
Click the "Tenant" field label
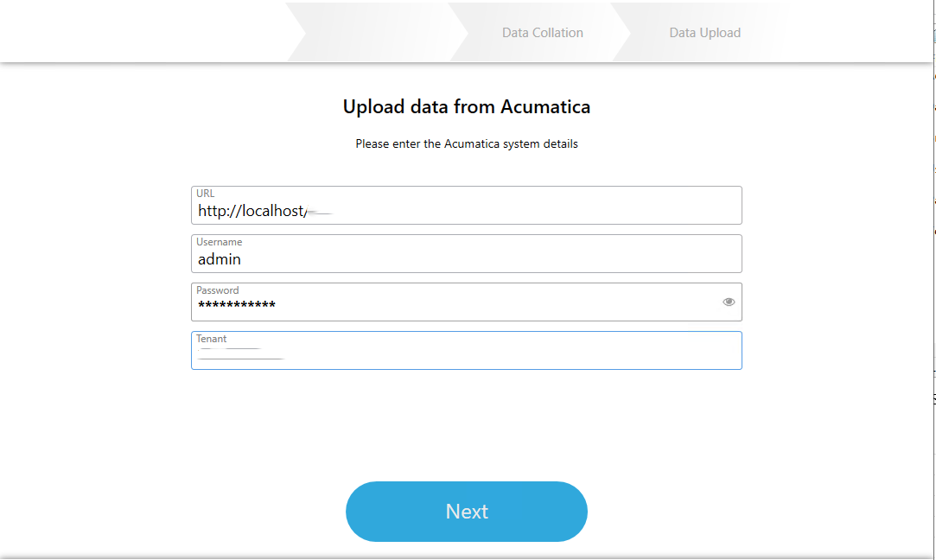(x=211, y=339)
